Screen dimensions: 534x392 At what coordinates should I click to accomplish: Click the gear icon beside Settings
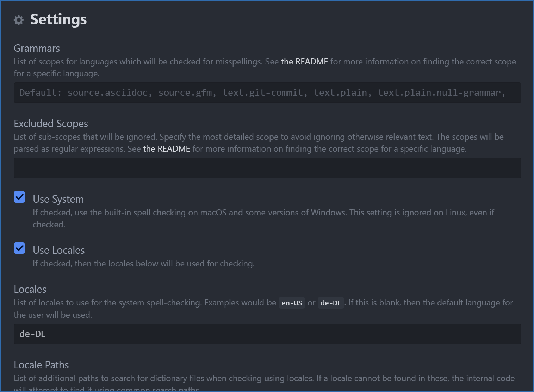coord(19,20)
